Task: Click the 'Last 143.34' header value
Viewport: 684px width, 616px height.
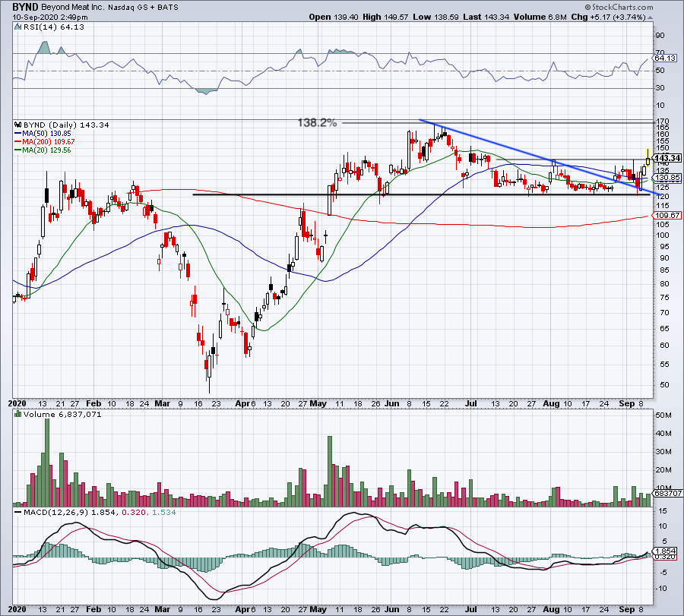Action: pyautogui.click(x=486, y=17)
